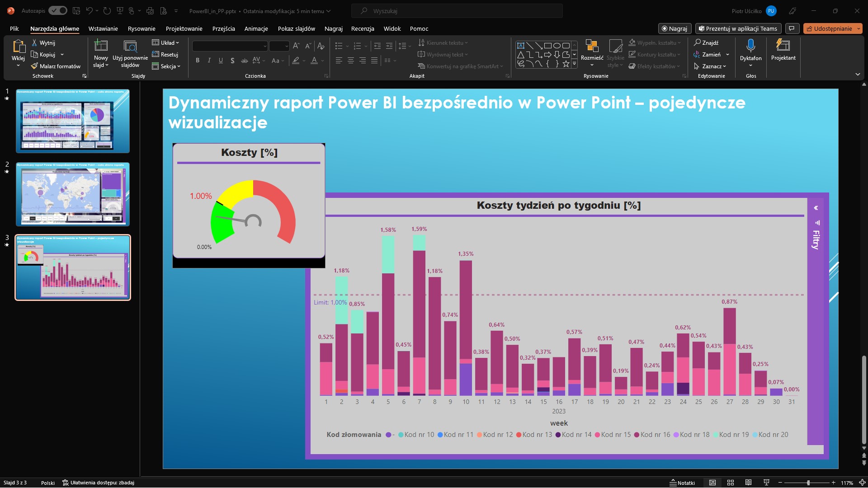Image resolution: width=868 pixels, height=488 pixels.
Task: Expand the Kopiuj dropdown arrow
Action: click(62, 55)
